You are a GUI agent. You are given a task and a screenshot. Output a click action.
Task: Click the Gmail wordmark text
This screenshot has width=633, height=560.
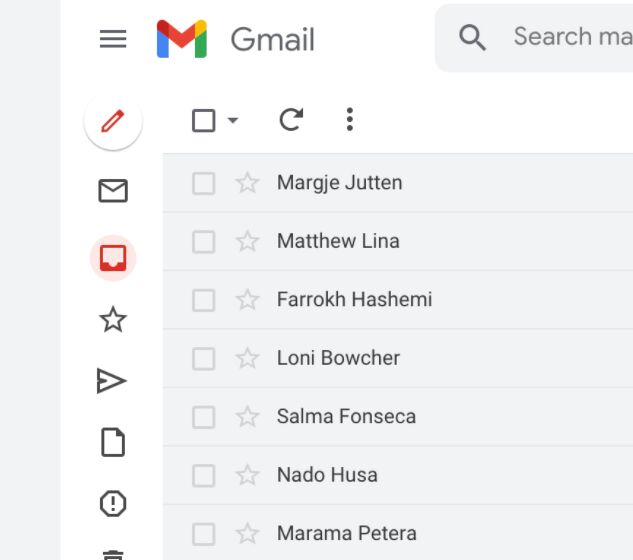272,40
